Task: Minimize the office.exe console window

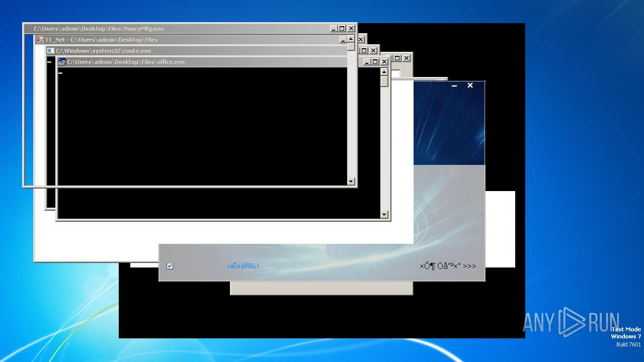Action: [367, 62]
